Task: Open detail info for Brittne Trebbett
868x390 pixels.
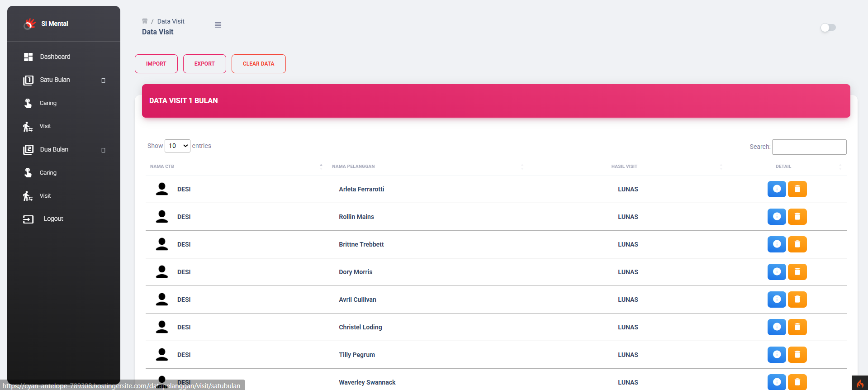Action: click(777, 244)
